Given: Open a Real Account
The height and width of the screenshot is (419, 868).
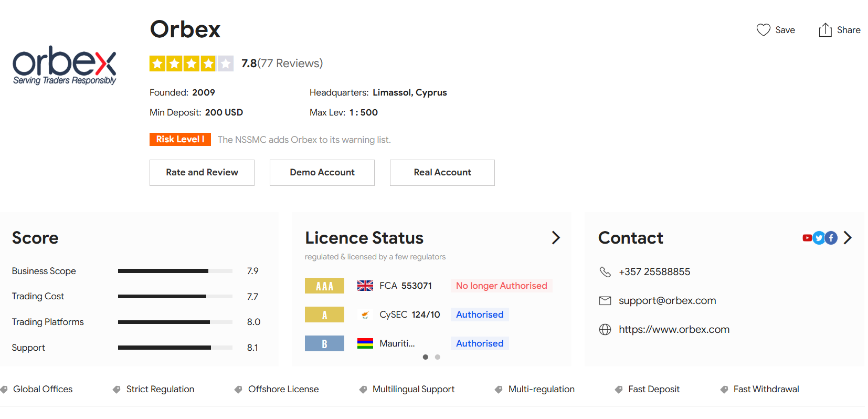Looking at the screenshot, I should (442, 173).
